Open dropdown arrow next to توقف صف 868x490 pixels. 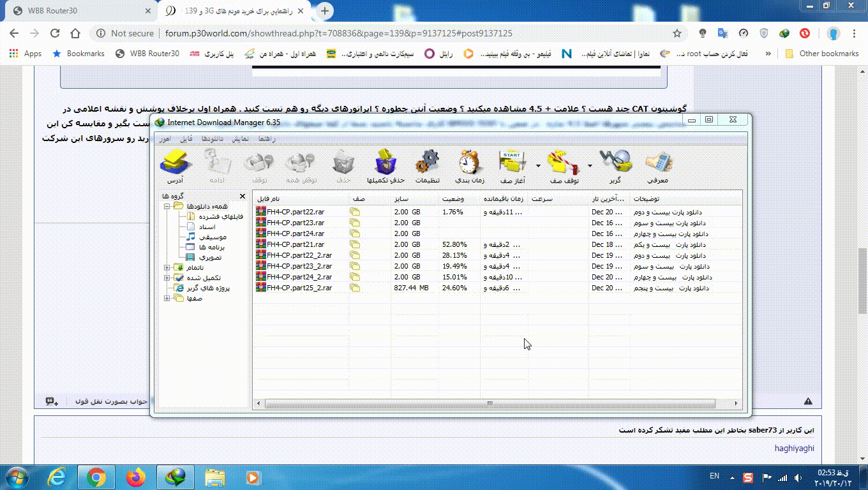coord(589,165)
